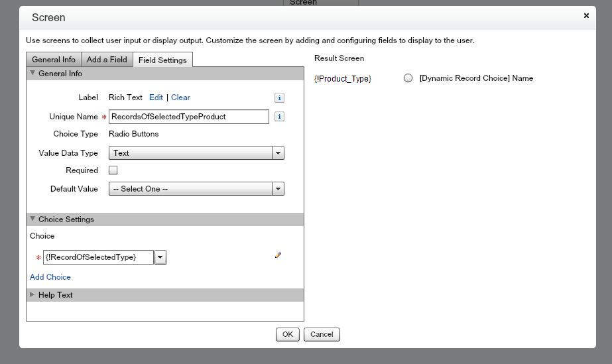Expand the Help Text section
Image resolution: width=612 pixels, height=364 pixels.
32,295
